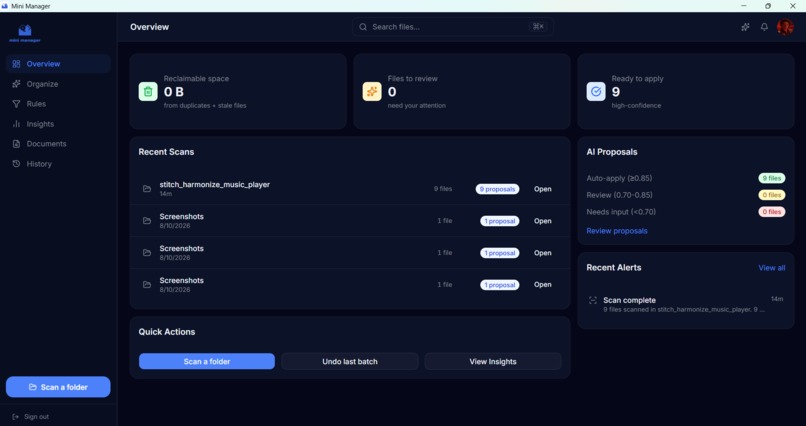This screenshot has width=806, height=426.
Task: Click the blue checkmark Ready to apply icon
Action: [x=596, y=91]
